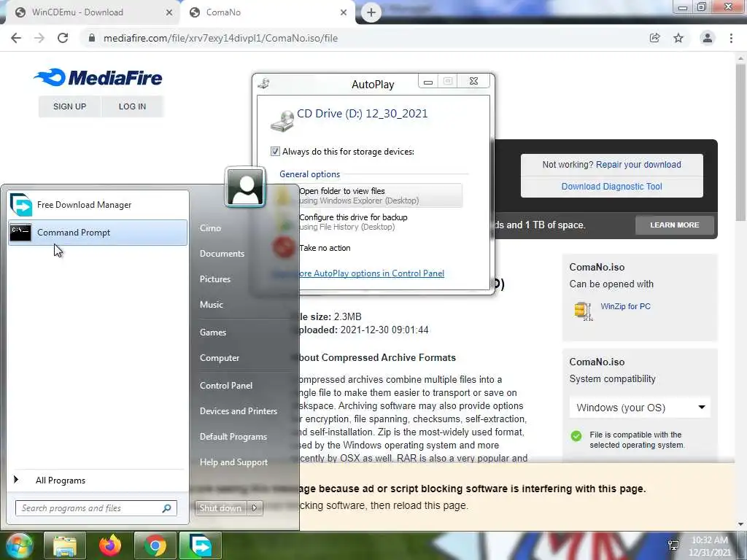
Task: Open Command Prompt from Start menu
Action: pos(98,233)
